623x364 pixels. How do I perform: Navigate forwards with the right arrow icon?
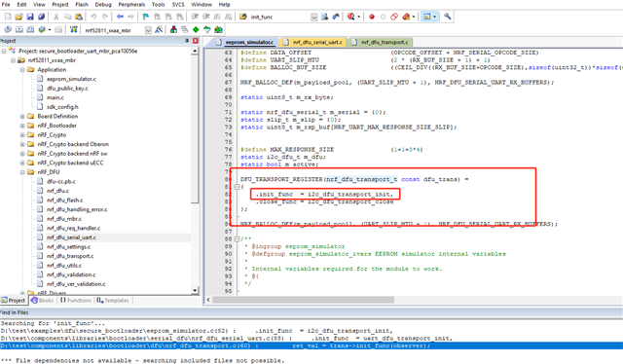coord(130,17)
